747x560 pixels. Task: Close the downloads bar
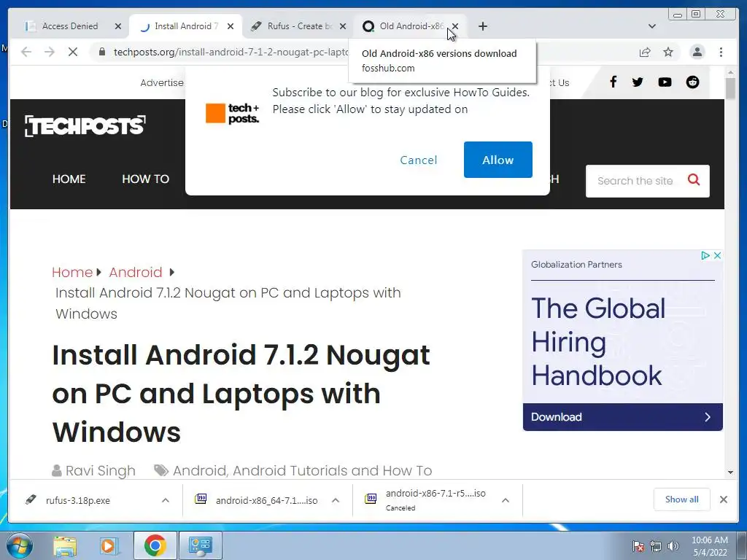pyautogui.click(x=723, y=499)
